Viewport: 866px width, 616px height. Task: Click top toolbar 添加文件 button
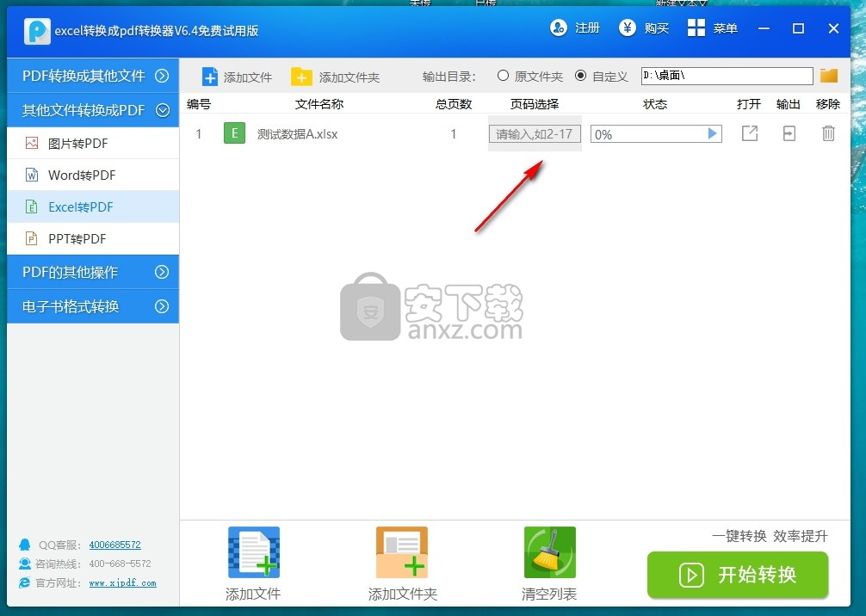click(x=237, y=77)
